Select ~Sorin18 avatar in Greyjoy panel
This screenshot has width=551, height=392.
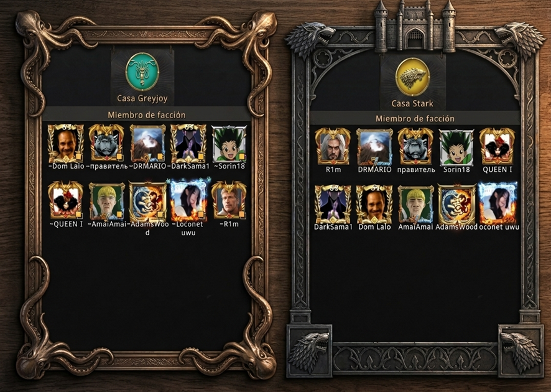tap(229, 143)
